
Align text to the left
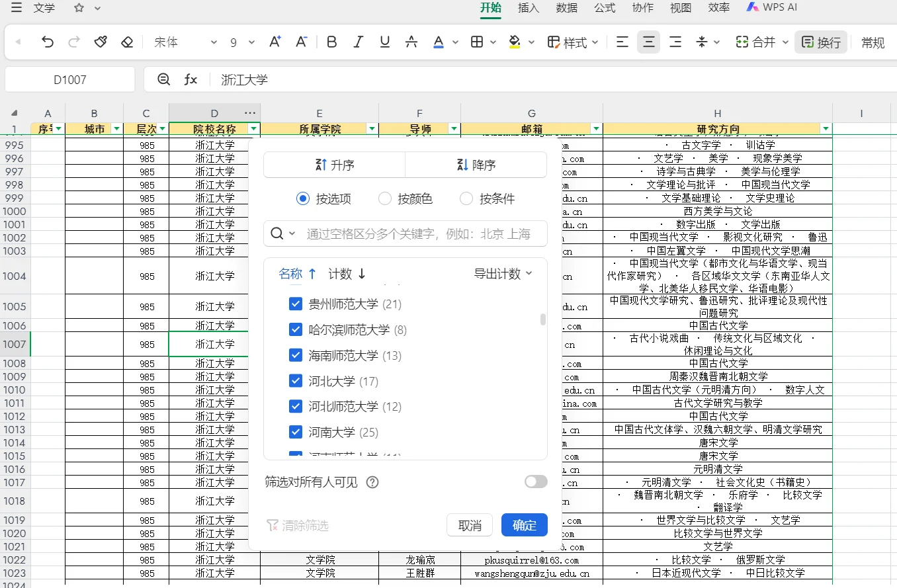[x=622, y=42]
